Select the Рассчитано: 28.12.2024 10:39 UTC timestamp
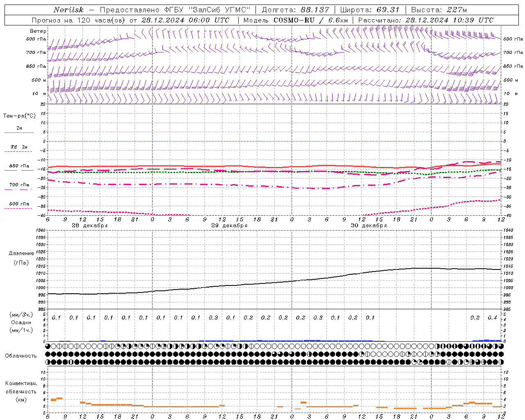 tap(426, 20)
